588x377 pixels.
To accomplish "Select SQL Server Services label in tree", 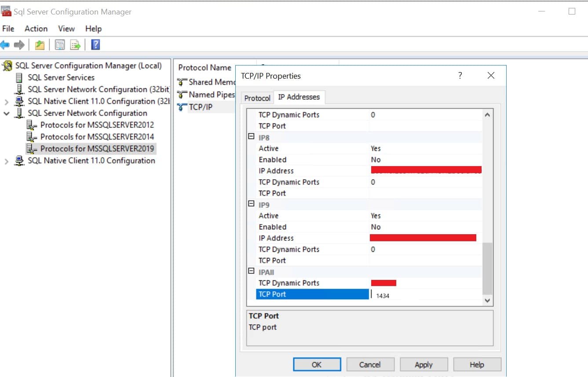I will point(61,78).
